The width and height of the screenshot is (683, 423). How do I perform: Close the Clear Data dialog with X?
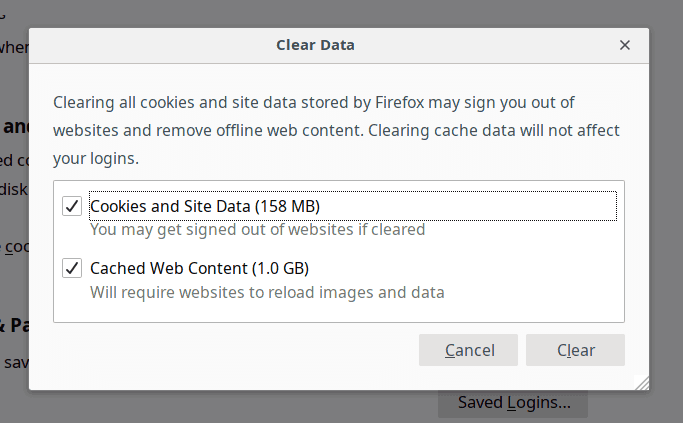[625, 45]
